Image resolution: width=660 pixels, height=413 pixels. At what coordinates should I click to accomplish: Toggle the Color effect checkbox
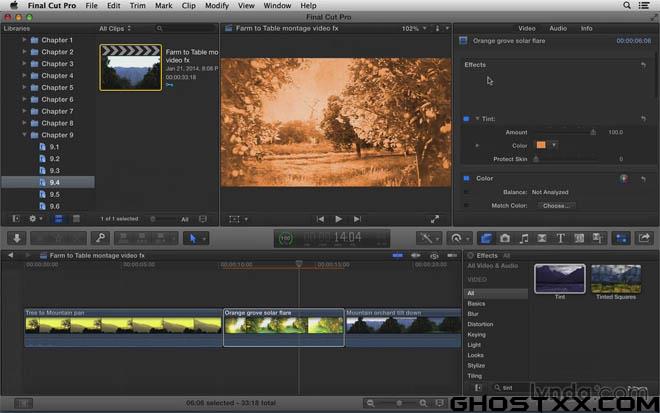[466, 179]
